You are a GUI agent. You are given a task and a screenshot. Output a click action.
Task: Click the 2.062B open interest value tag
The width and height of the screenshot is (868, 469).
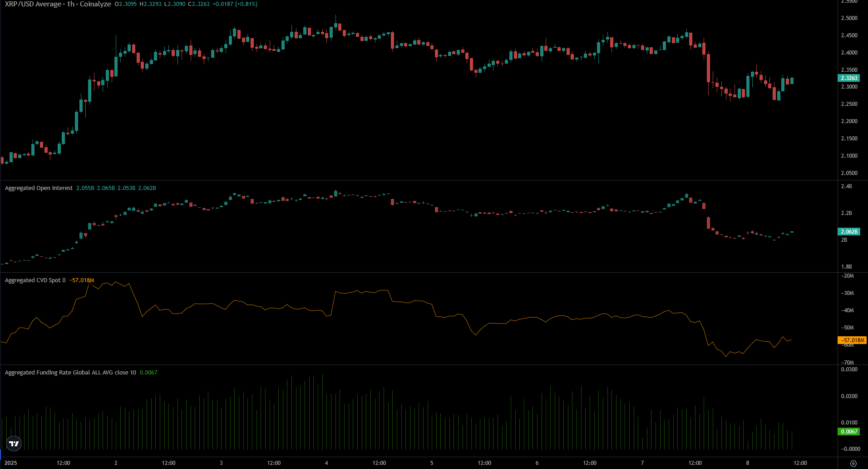click(x=848, y=232)
